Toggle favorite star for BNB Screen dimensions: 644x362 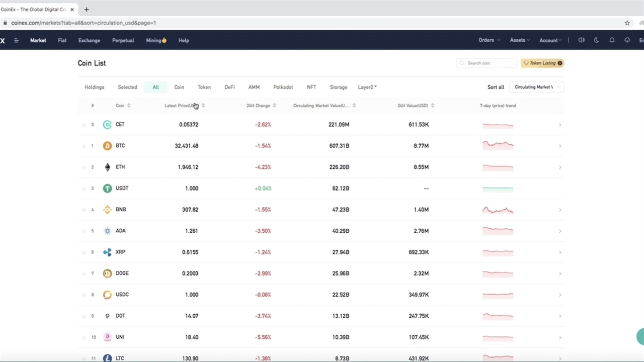pyautogui.click(x=84, y=210)
